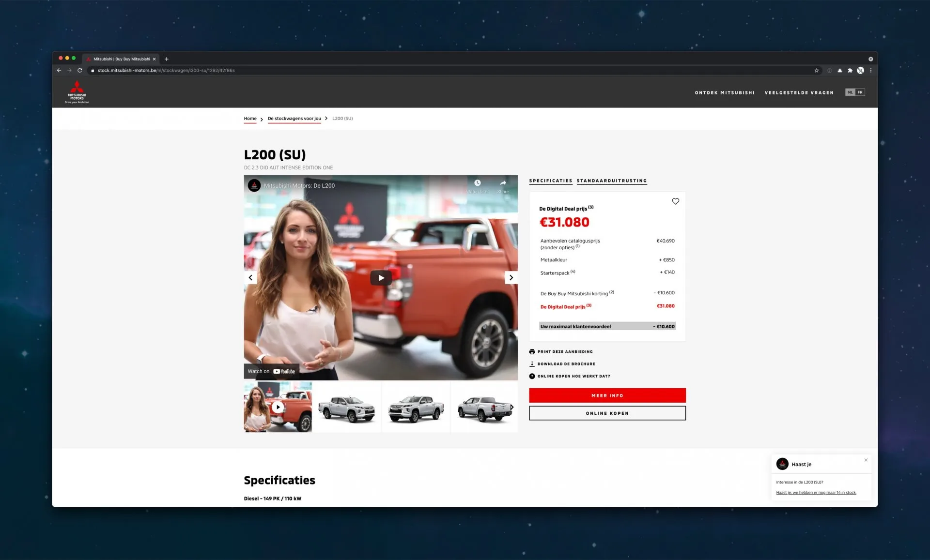Select NL language toggle

point(850,92)
